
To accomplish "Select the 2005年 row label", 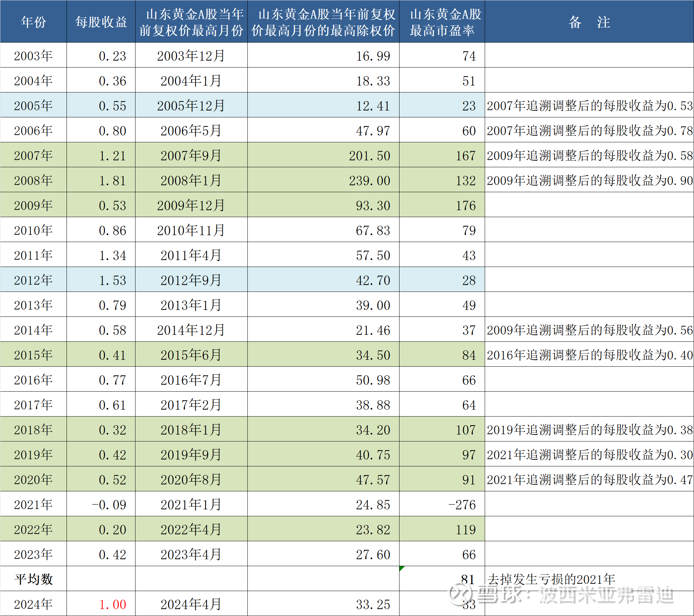I will pos(34,105).
